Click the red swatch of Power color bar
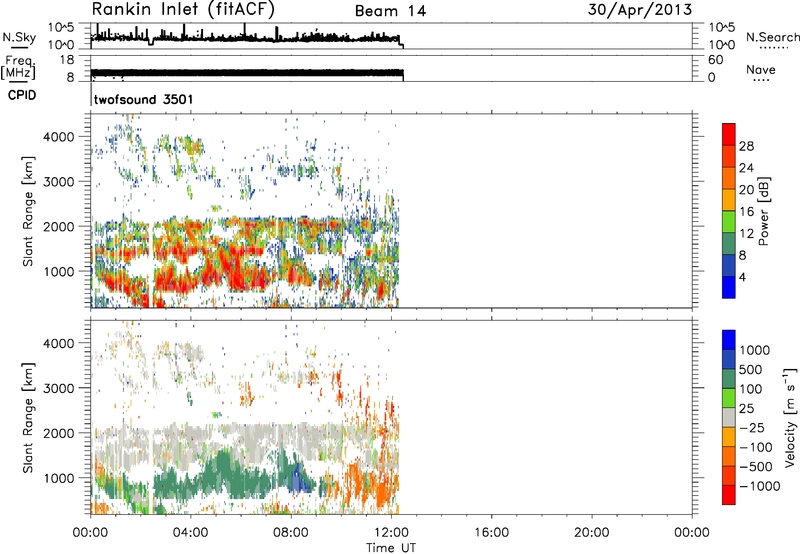The height and width of the screenshot is (554, 800). (x=729, y=134)
